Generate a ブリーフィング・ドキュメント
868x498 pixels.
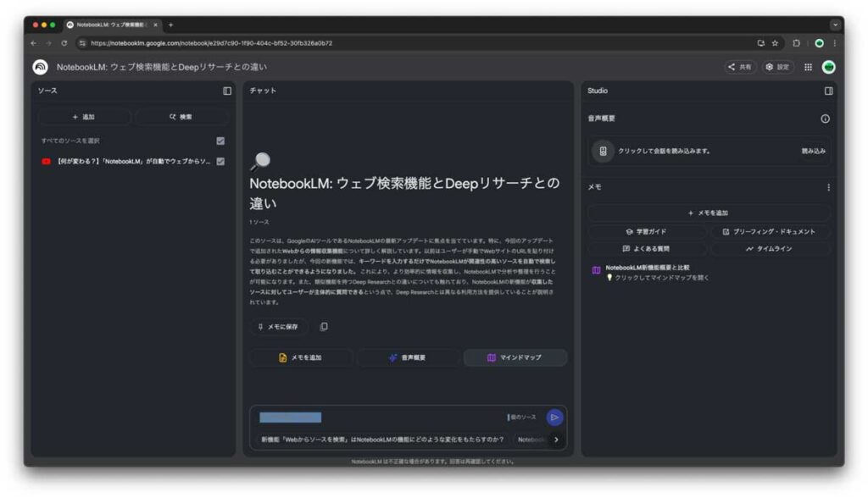pos(770,232)
